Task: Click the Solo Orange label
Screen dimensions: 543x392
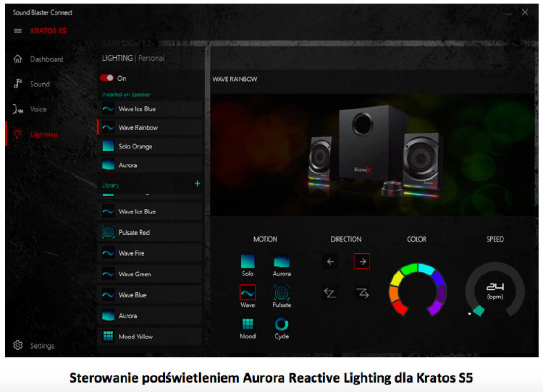Action: pyautogui.click(x=135, y=146)
